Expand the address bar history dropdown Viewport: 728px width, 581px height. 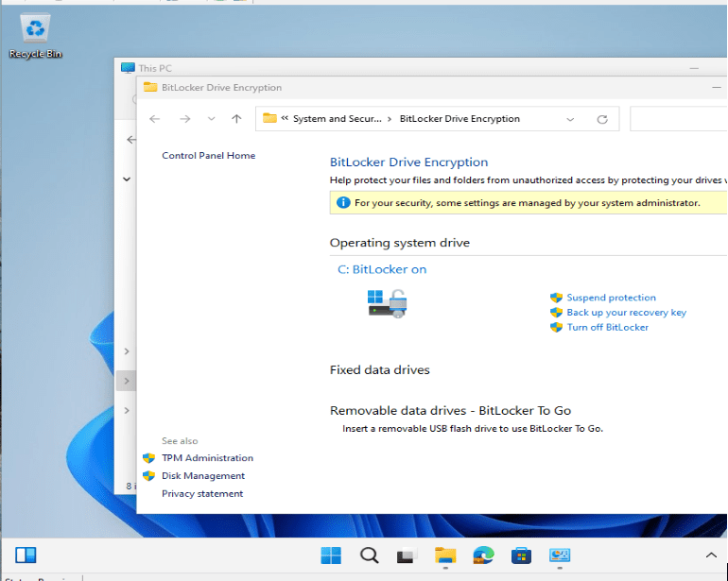point(570,119)
